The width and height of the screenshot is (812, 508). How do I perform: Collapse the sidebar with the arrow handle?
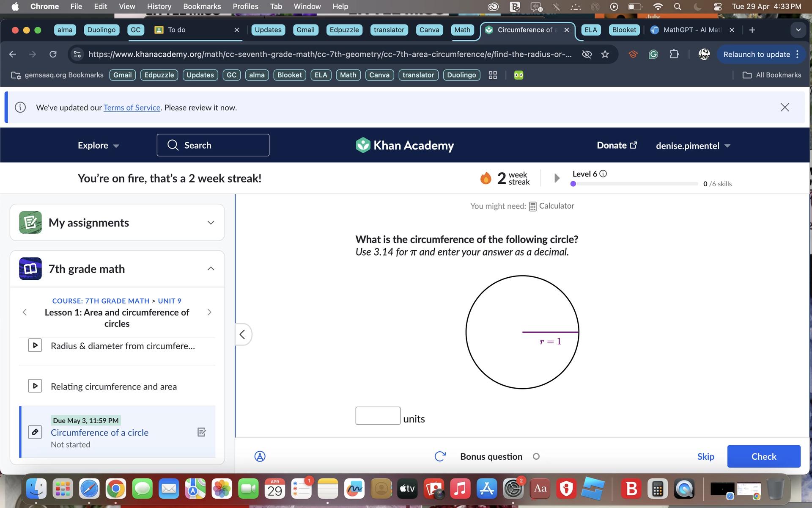point(243,334)
